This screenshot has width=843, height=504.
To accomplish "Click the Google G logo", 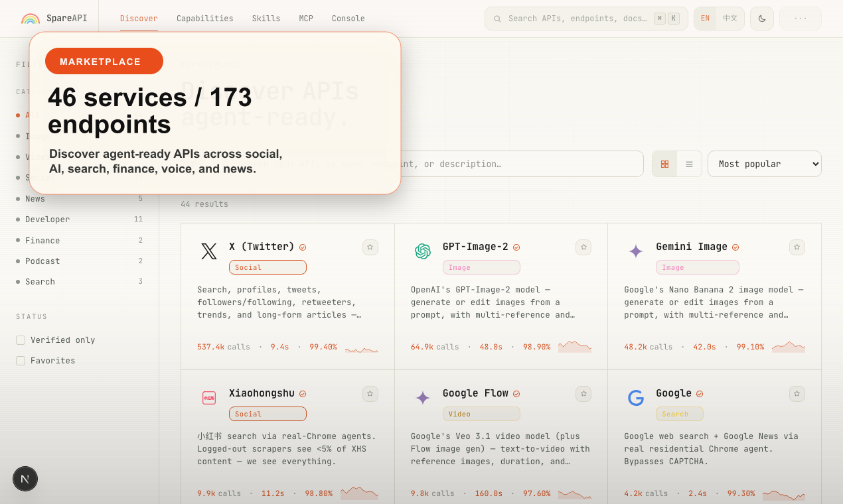I will (636, 398).
